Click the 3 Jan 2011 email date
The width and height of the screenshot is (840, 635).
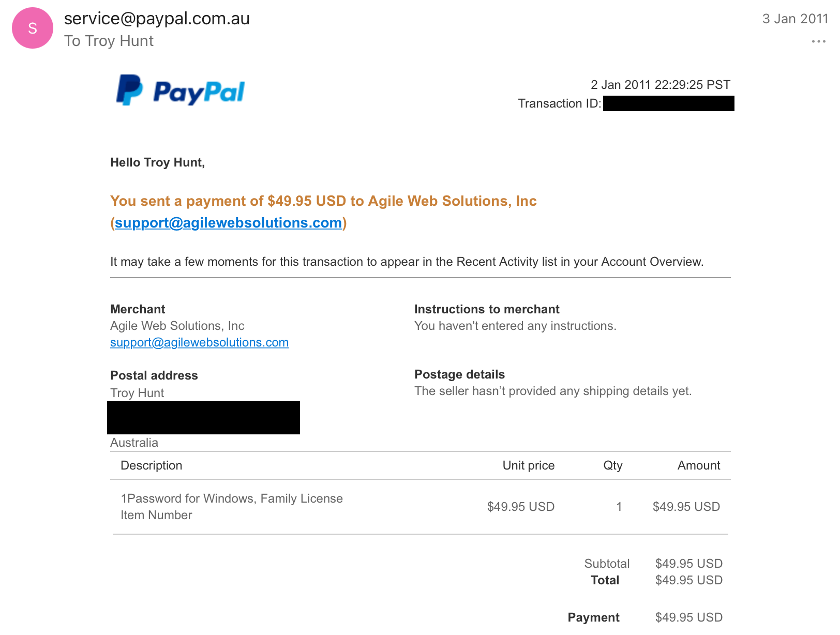click(795, 19)
